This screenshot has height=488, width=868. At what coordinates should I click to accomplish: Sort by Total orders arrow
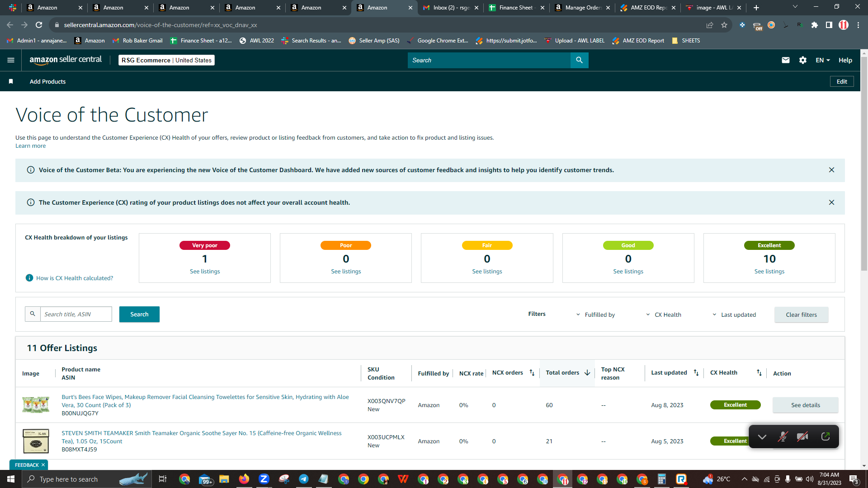pyautogui.click(x=587, y=373)
